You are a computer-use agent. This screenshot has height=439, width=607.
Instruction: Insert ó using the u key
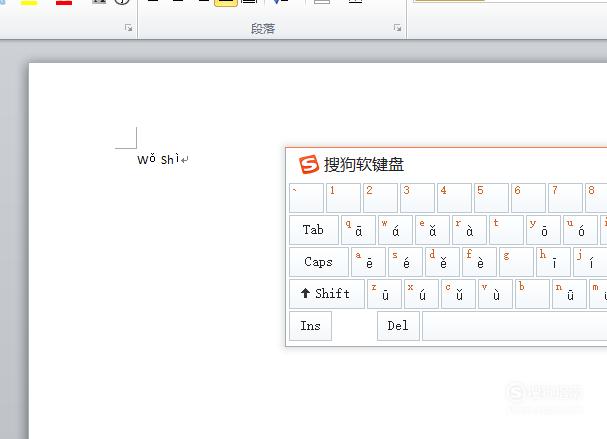580,230
